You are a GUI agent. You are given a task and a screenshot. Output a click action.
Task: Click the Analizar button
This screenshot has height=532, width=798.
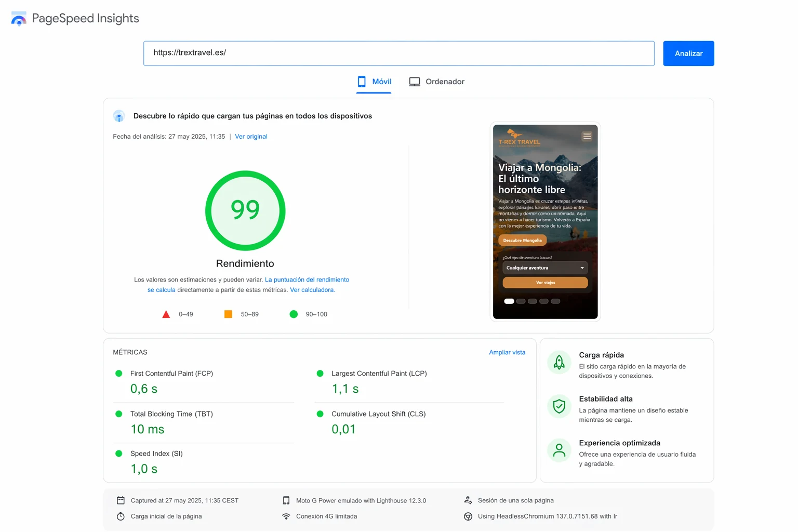[688, 54]
